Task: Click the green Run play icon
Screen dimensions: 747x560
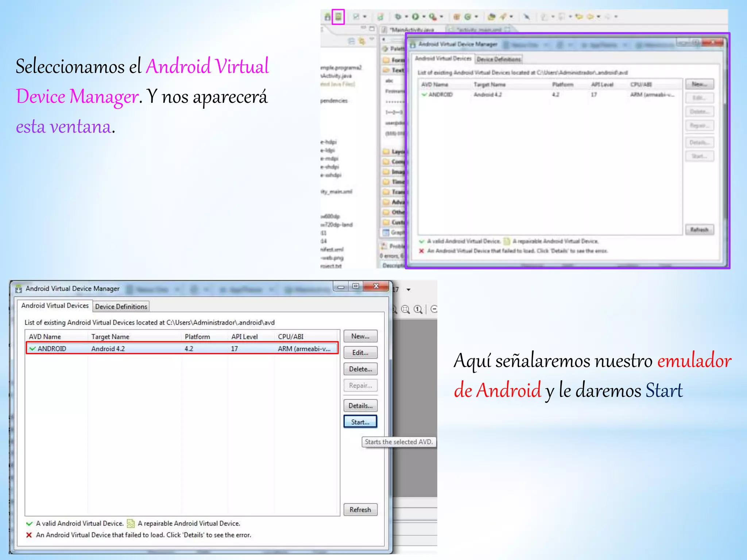Action: click(415, 17)
